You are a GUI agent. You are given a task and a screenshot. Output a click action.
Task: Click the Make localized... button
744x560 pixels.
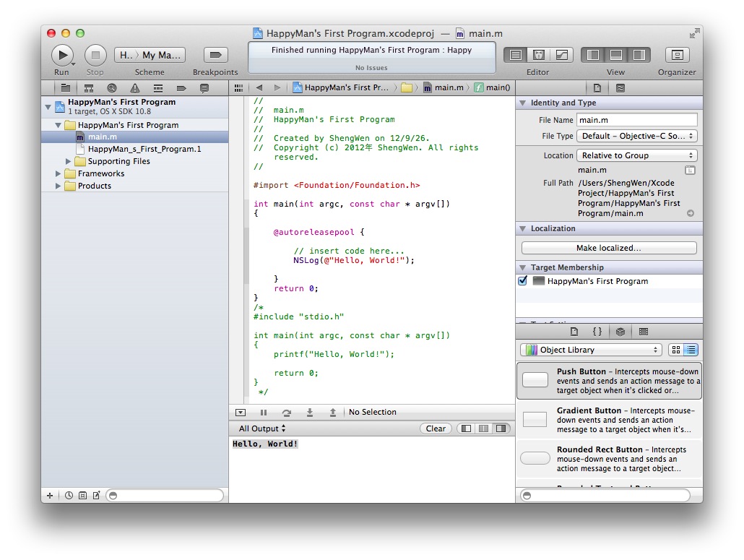tap(608, 248)
